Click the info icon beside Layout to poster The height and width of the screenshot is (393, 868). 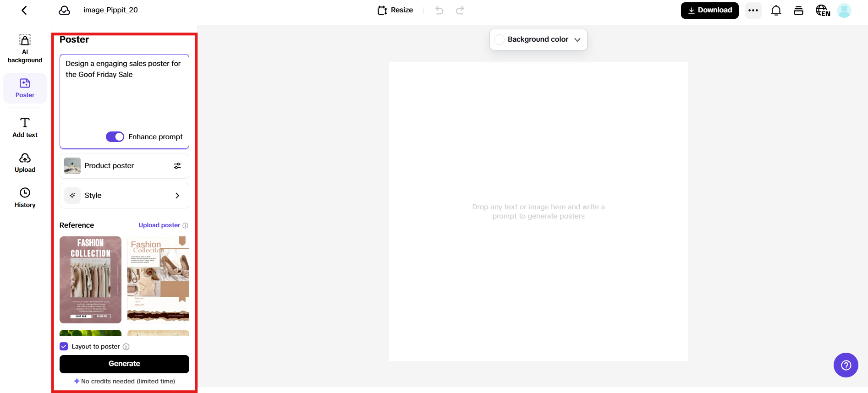coord(126,347)
